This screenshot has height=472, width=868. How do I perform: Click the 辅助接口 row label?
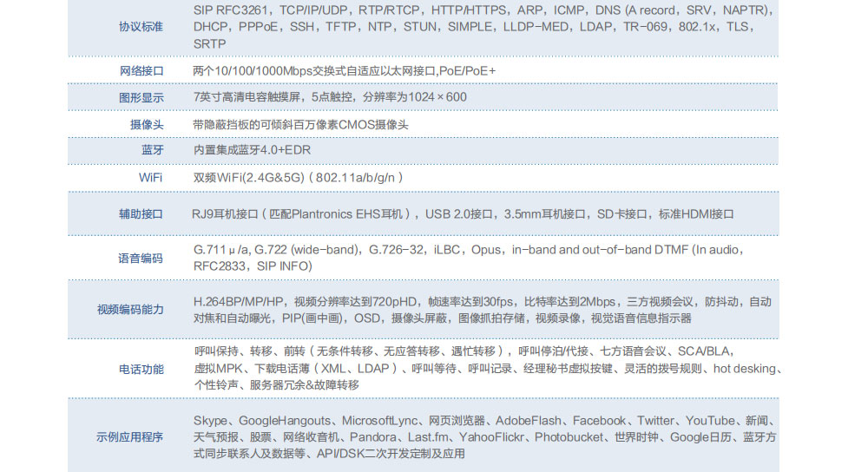click(x=141, y=213)
